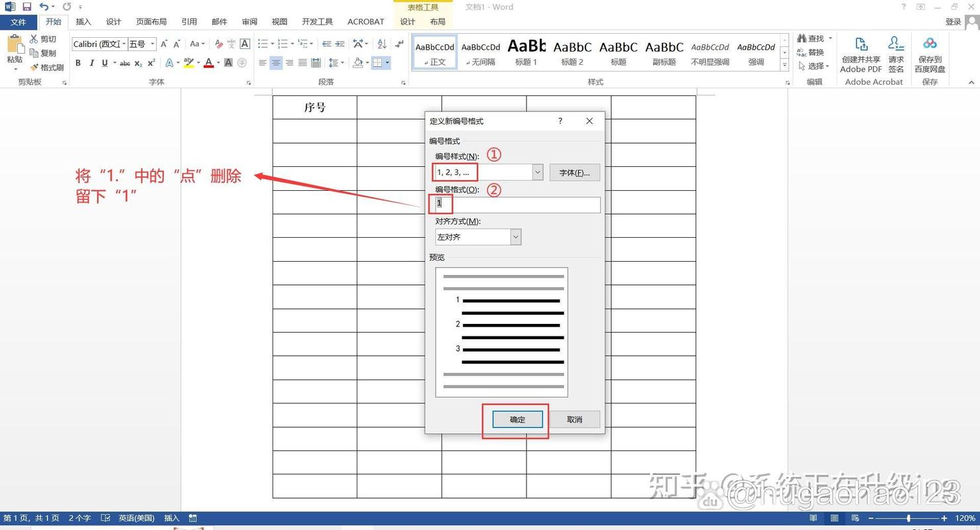The height and width of the screenshot is (530, 980).
Task: Align text left
Action: tap(263, 63)
